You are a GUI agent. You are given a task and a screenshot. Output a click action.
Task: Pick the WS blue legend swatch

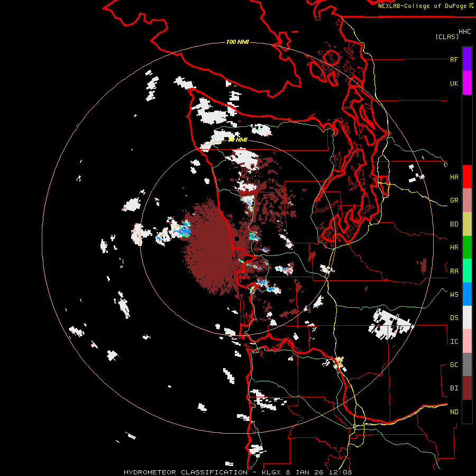(467, 294)
